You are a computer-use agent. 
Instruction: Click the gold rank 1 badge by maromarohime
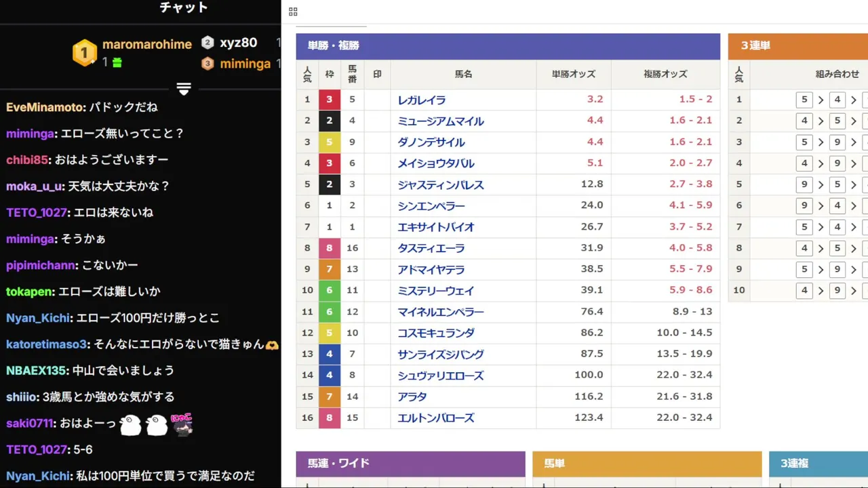pyautogui.click(x=85, y=53)
